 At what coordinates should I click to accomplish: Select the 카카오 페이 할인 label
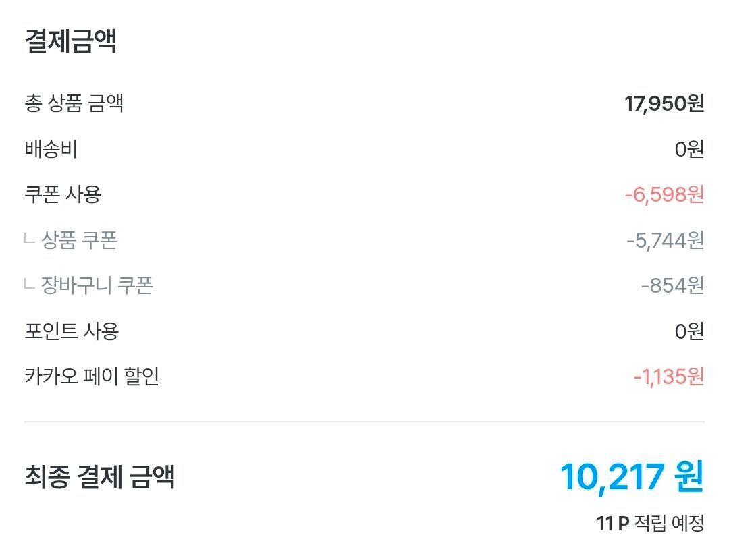pos(92,376)
